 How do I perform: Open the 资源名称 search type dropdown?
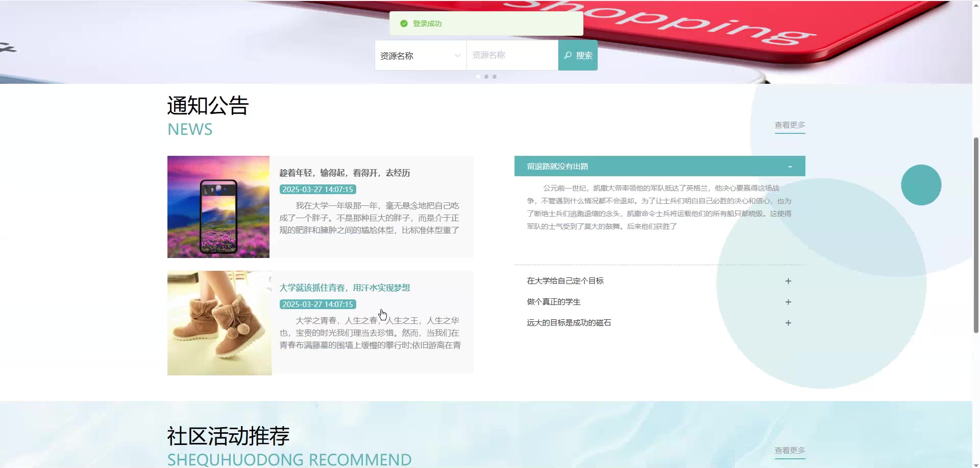421,55
